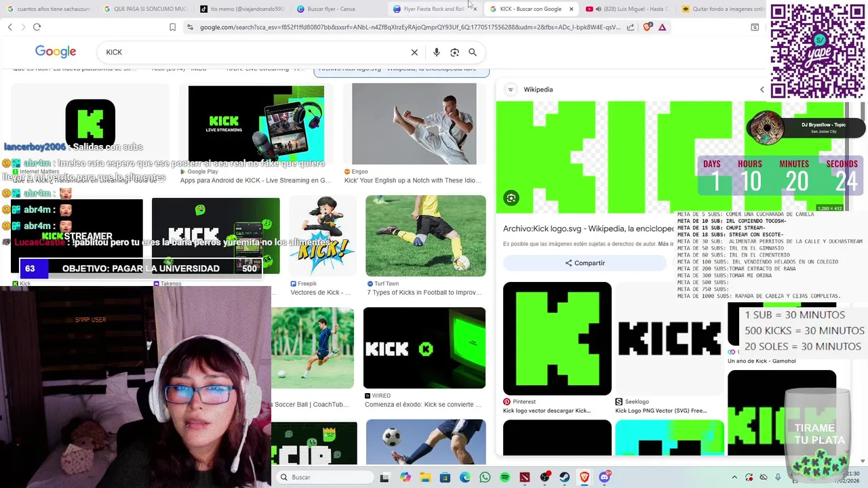
Task: Open 'Comienza el éxodo' WIRED result
Action: tap(423, 405)
